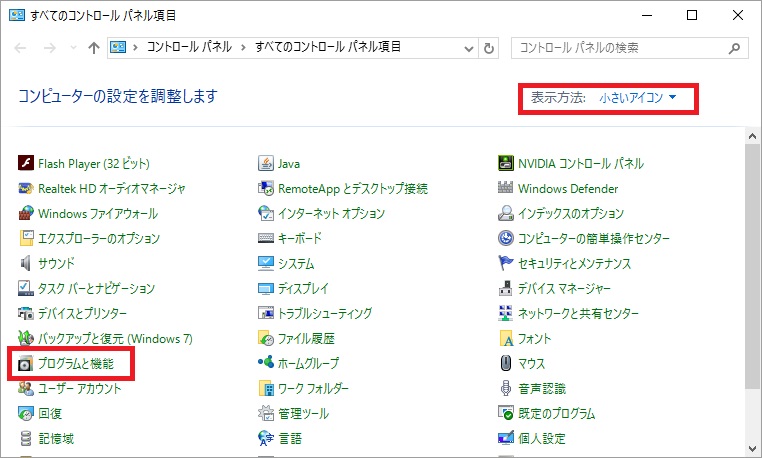Image resolution: width=762 pixels, height=458 pixels.
Task: Click the window title bar control panel icon
Action: pos(17,15)
